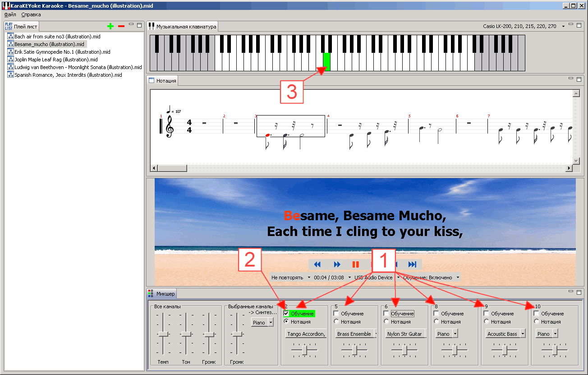Image resolution: width=588 pixels, height=375 pixels.
Task: Enable Обучение checkbox for channel 8
Action: [436, 314]
